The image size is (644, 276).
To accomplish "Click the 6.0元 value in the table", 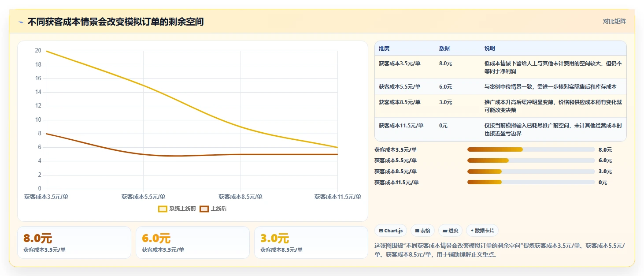I will click(446, 87).
